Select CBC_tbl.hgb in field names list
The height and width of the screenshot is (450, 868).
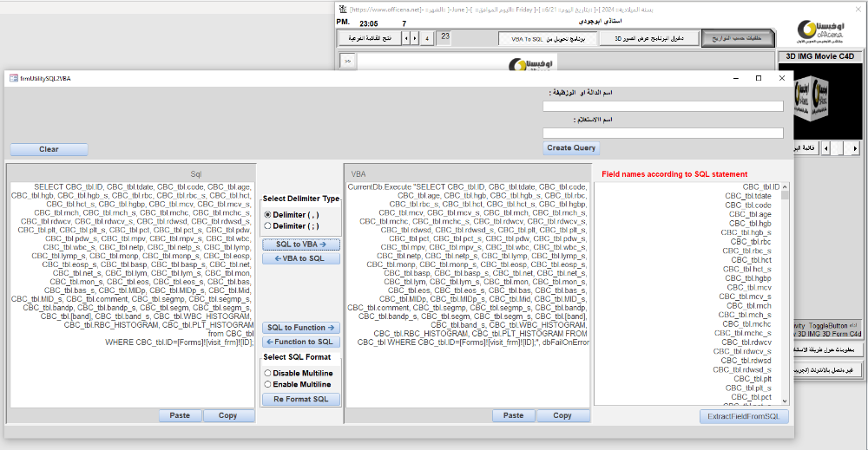pyautogui.click(x=750, y=224)
